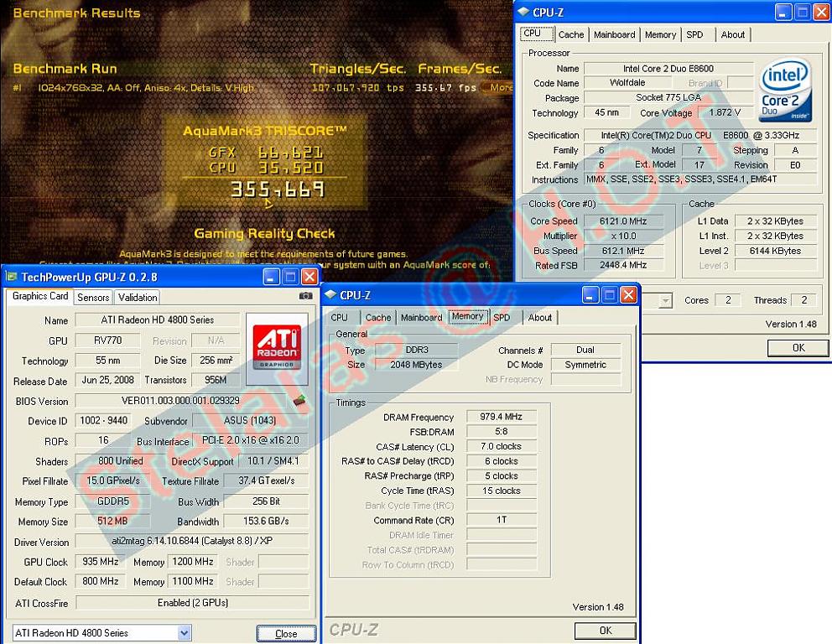Click the AquaMark3 total score "355,669"
Screen dimensions: 832x644
coord(277,190)
